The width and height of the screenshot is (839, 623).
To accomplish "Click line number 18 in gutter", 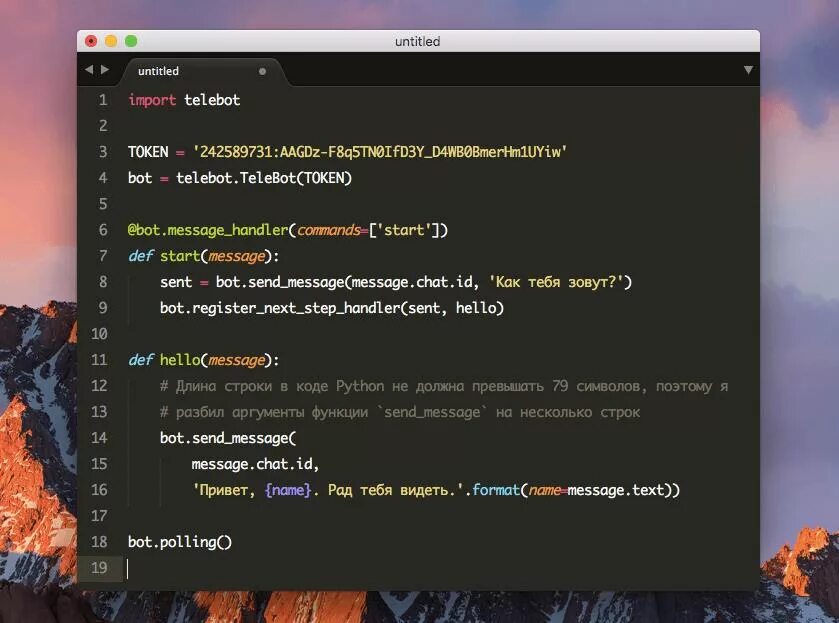I will 99,542.
